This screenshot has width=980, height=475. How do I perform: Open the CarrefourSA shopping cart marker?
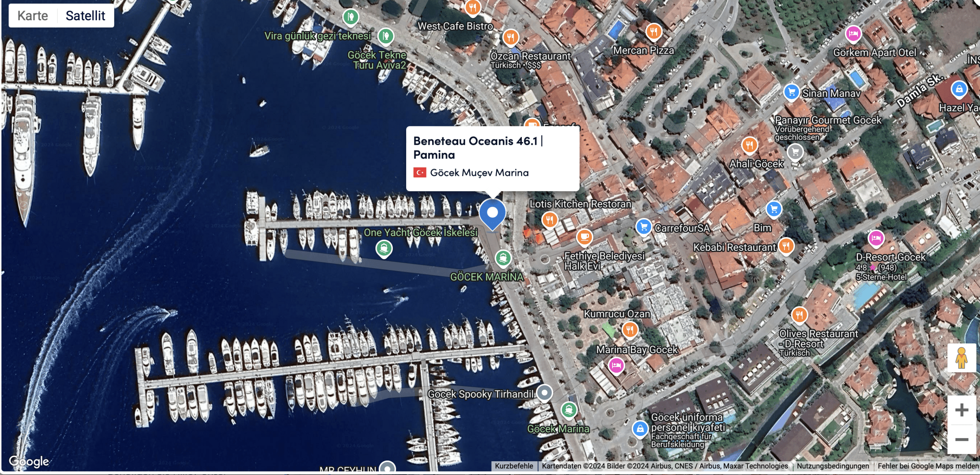click(644, 227)
